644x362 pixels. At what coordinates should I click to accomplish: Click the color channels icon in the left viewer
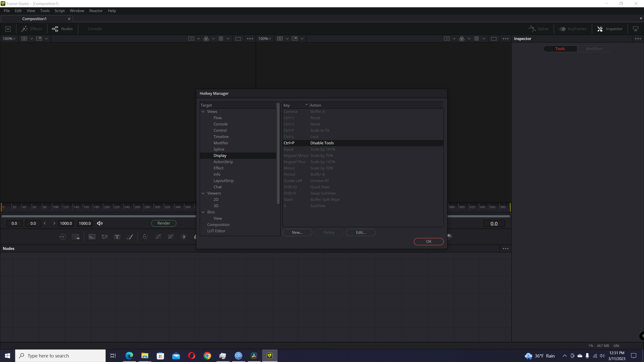click(206, 38)
